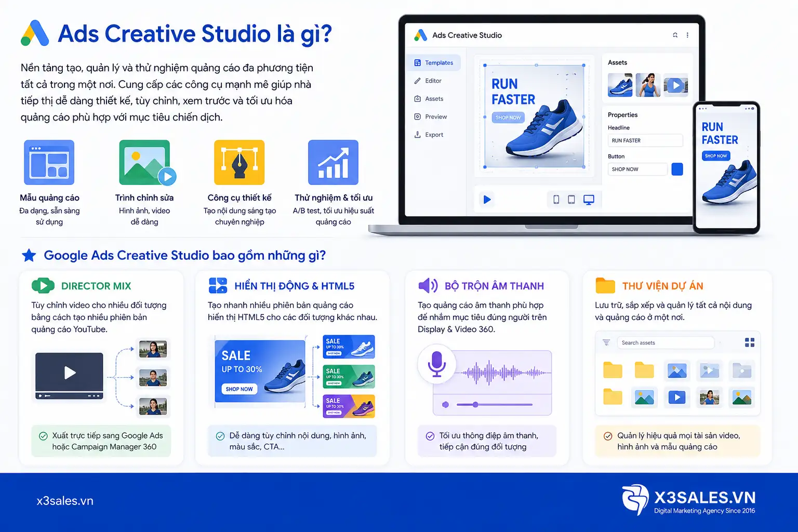Open Templates in the laptop sidebar
The width and height of the screenshot is (798, 532).
433,63
